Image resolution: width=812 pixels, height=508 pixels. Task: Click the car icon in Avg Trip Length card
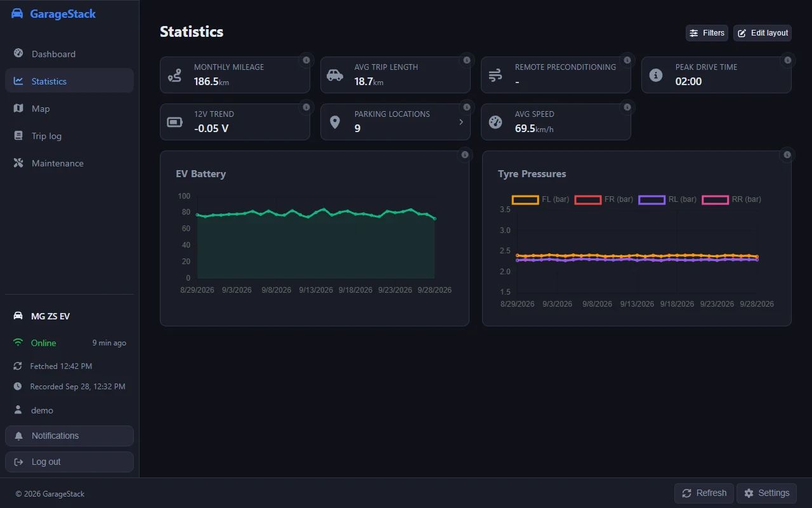tap(335, 76)
